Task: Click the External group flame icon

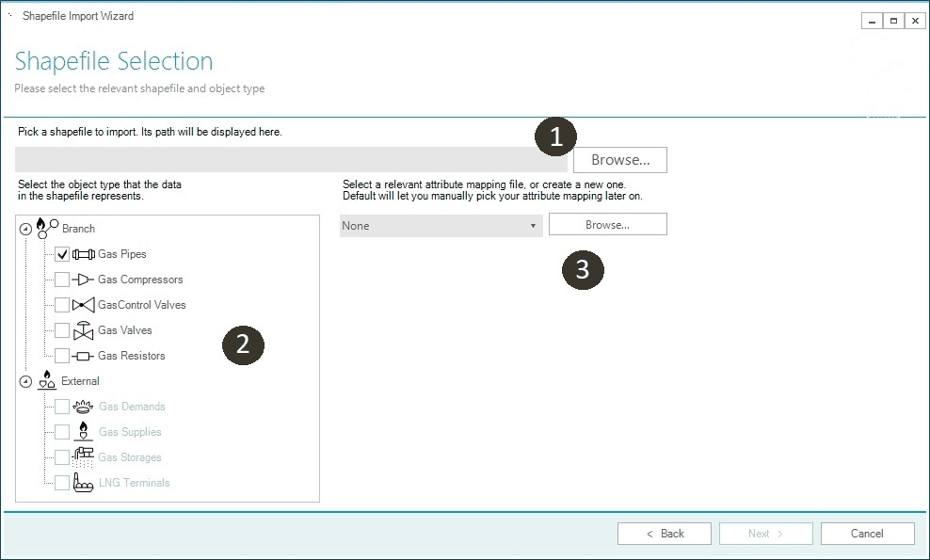Action: 46,381
